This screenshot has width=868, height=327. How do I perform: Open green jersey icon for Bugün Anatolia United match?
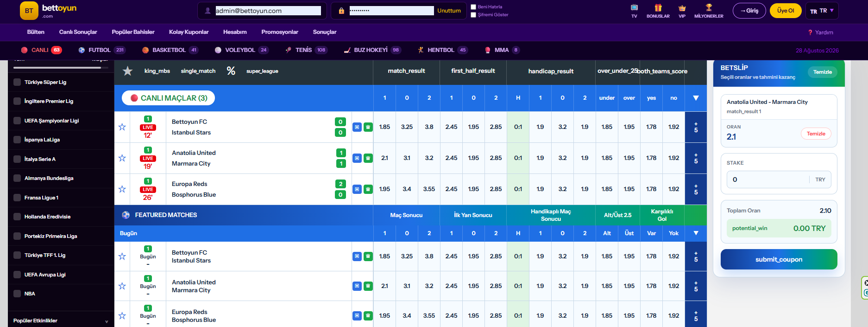368,286
